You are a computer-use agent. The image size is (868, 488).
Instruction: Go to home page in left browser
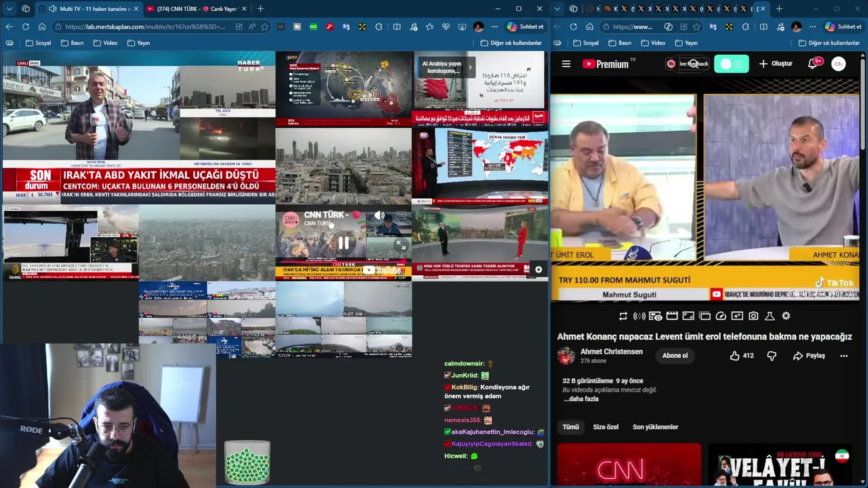[x=42, y=26]
